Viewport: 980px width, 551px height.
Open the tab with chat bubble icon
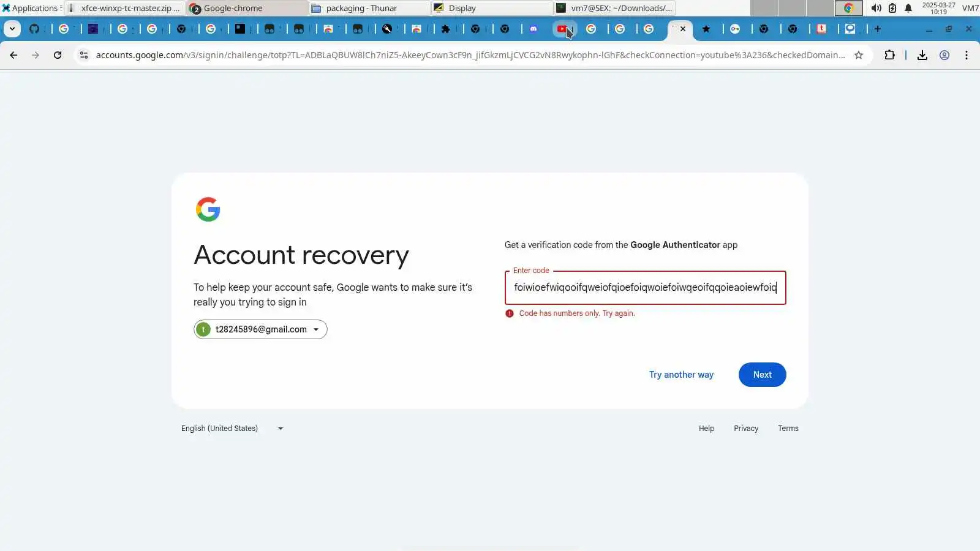point(850,29)
